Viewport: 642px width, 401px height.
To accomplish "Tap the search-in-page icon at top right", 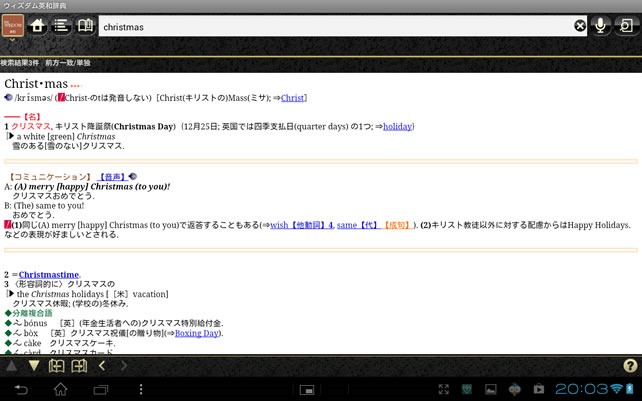I will coord(627,26).
